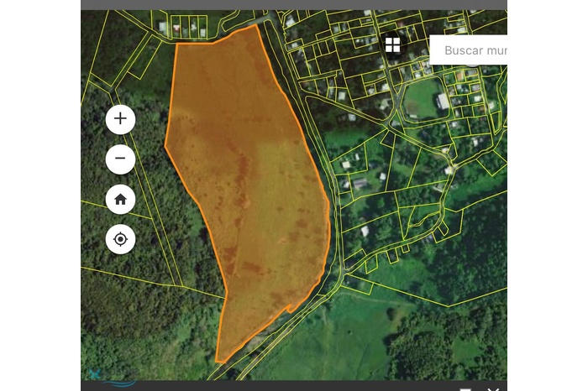Open the basemap grid gallery
Screen dimensions: 588x391
tap(392, 45)
